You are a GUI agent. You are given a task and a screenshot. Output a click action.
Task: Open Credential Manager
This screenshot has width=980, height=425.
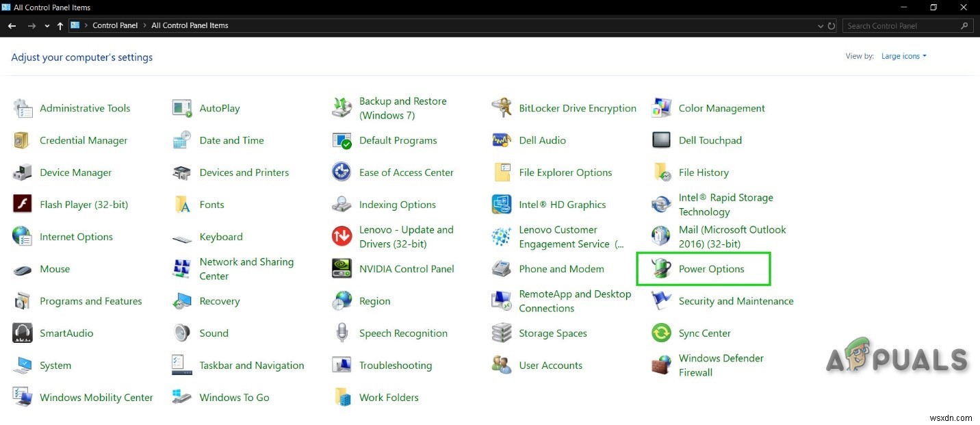[83, 140]
